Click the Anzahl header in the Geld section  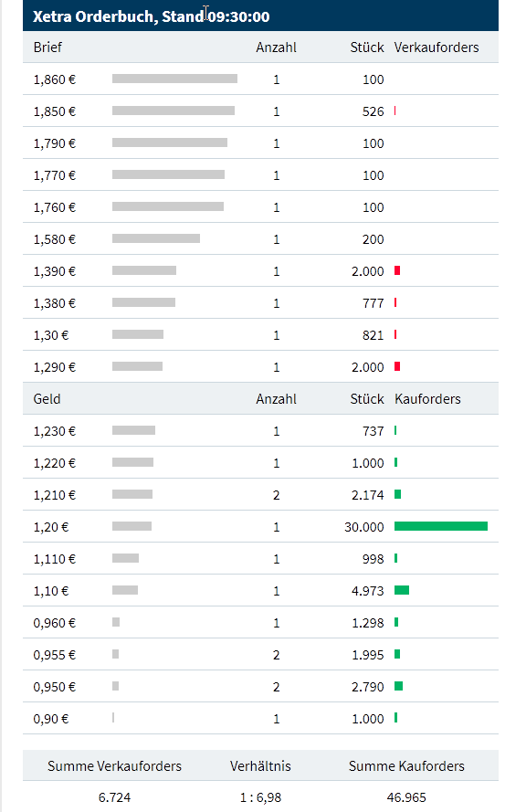[276, 399]
